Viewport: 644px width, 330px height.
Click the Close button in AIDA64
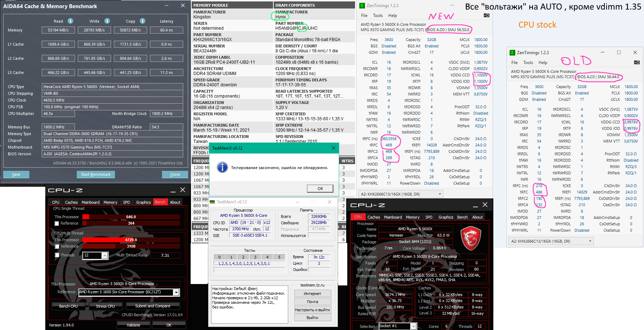[175, 174]
